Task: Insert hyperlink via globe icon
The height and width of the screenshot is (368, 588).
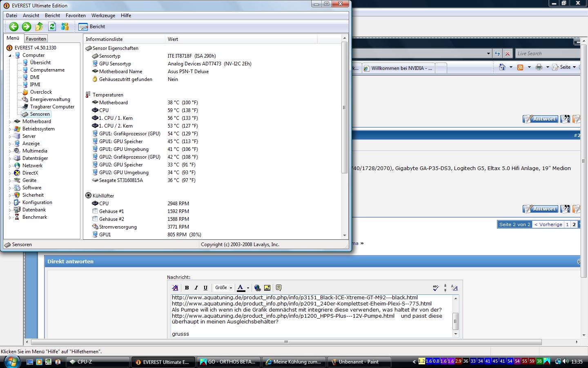Action: coord(258,288)
